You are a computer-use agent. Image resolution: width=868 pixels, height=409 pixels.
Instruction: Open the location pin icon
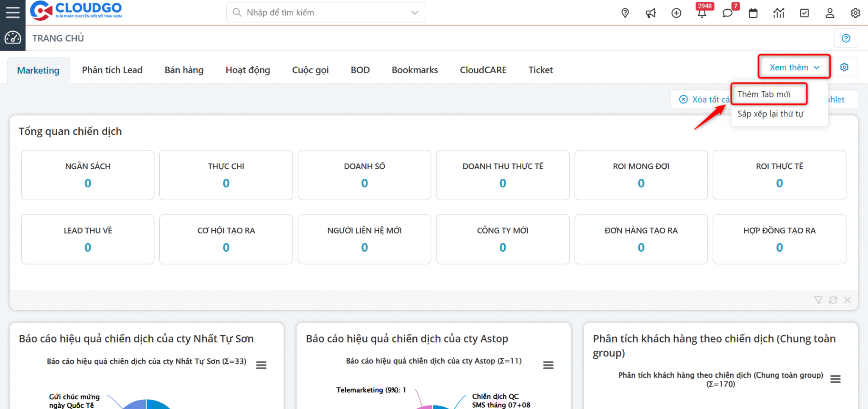625,13
